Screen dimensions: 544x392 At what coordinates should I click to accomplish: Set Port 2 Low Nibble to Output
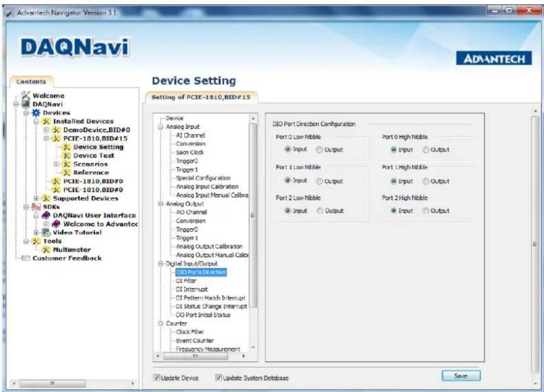pyautogui.click(x=320, y=210)
